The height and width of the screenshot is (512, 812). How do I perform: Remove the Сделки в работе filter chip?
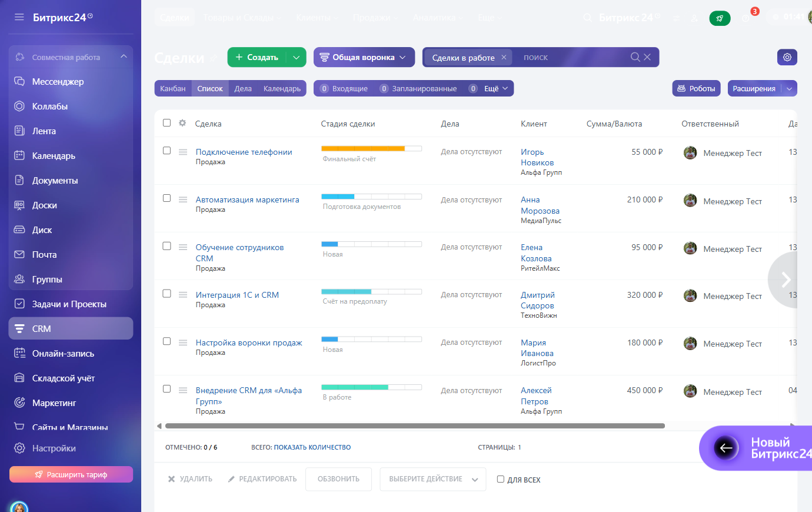coord(504,57)
